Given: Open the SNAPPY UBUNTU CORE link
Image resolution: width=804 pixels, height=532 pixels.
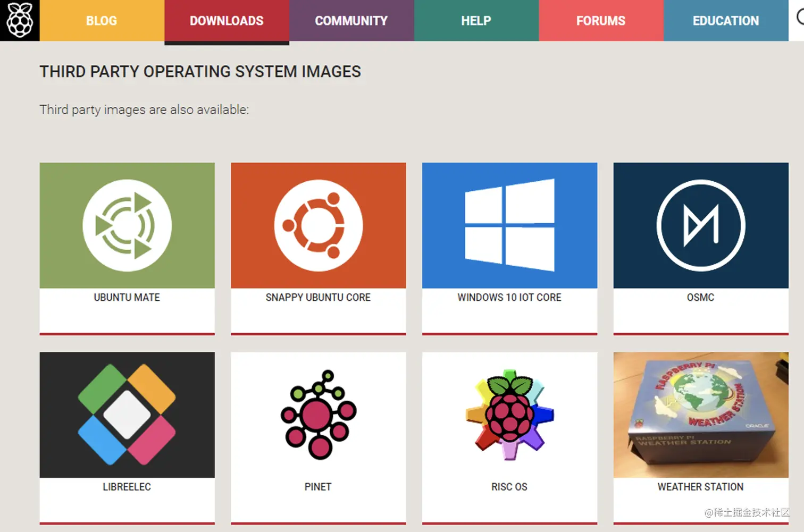Looking at the screenshot, I should 319,298.
